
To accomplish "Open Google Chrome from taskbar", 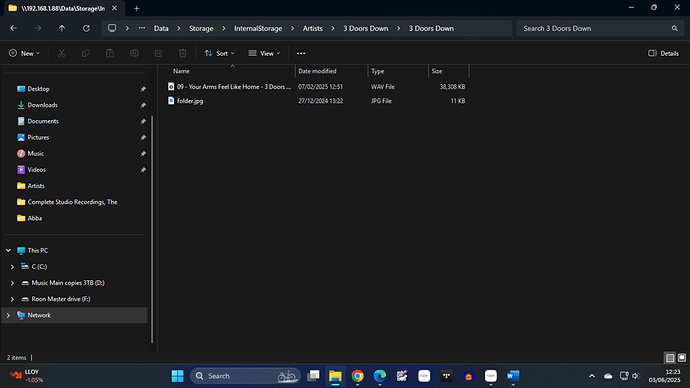I will [x=358, y=376].
